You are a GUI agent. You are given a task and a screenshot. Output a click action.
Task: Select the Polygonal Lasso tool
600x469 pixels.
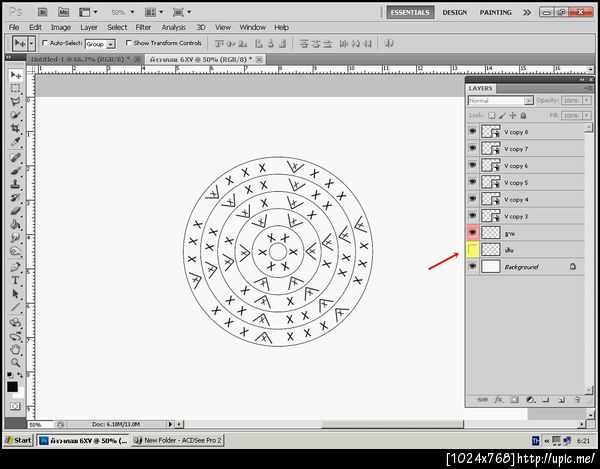[15, 102]
